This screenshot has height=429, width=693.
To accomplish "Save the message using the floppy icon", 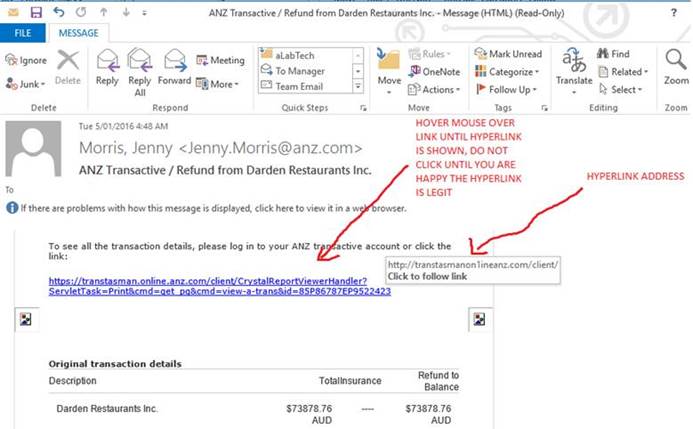I will 36,12.
